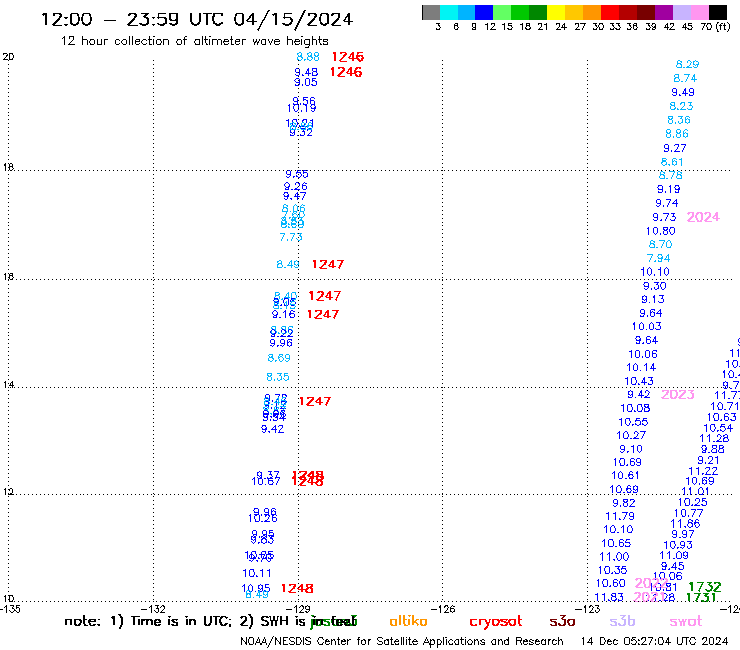Click the 9.30 wave height reading
The width and height of the screenshot is (740, 650).
tap(655, 286)
